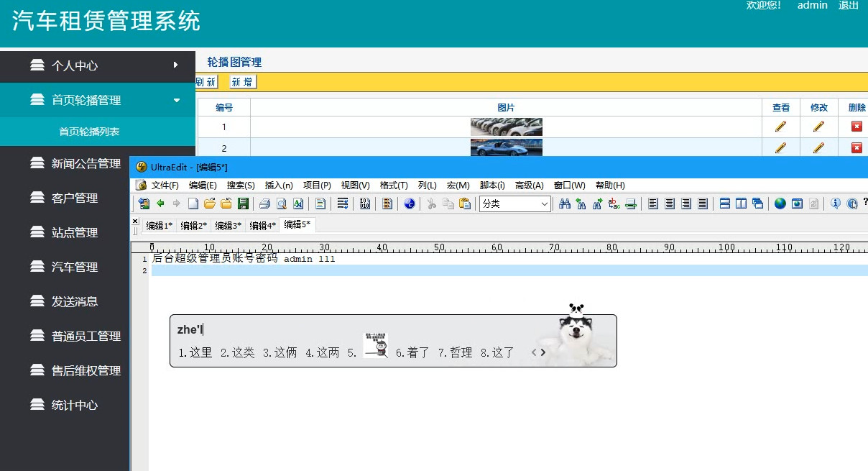Viewport: 868px width, 471px height.
Task: Select IME candidate 7.哲理
Action: click(456, 352)
